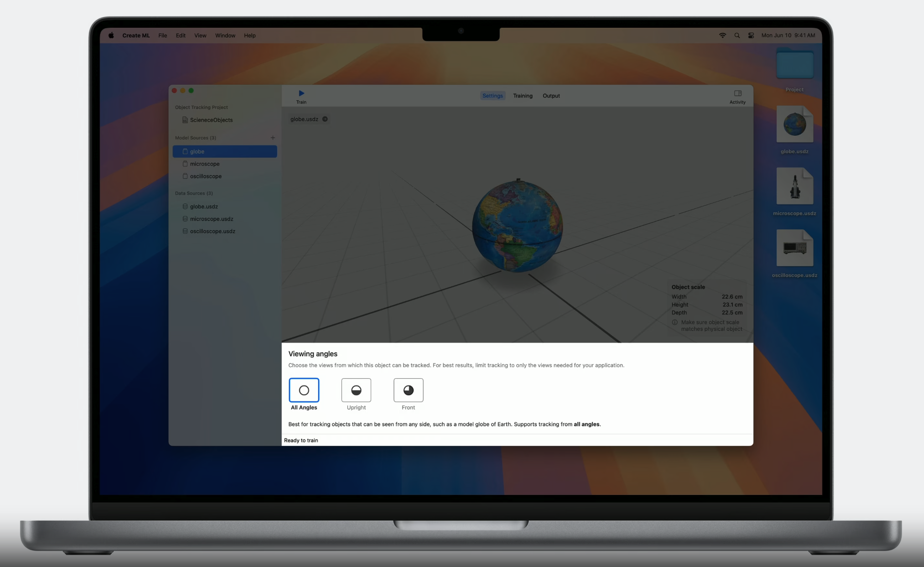Click the Wi-Fi status icon

(x=723, y=36)
